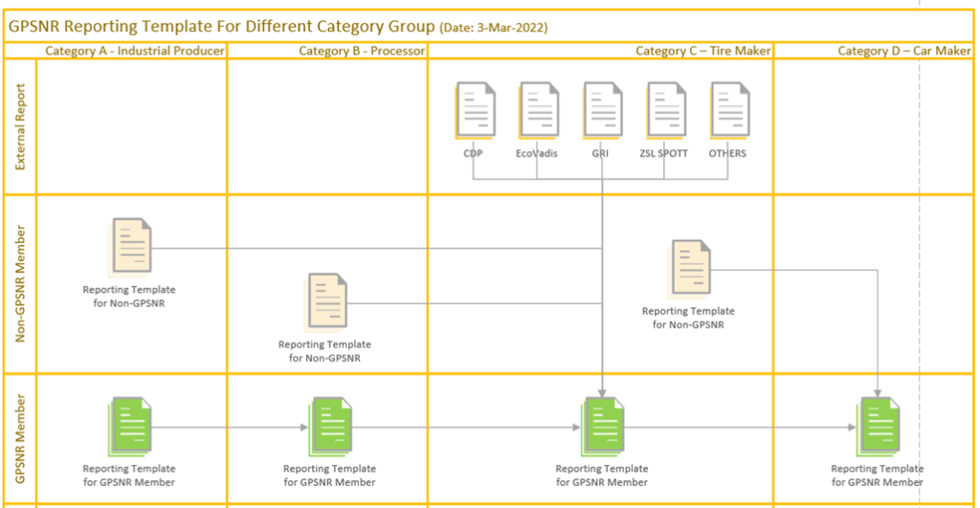980x508 pixels.
Task: Click the OTHERS external report icon
Action: tap(728, 110)
